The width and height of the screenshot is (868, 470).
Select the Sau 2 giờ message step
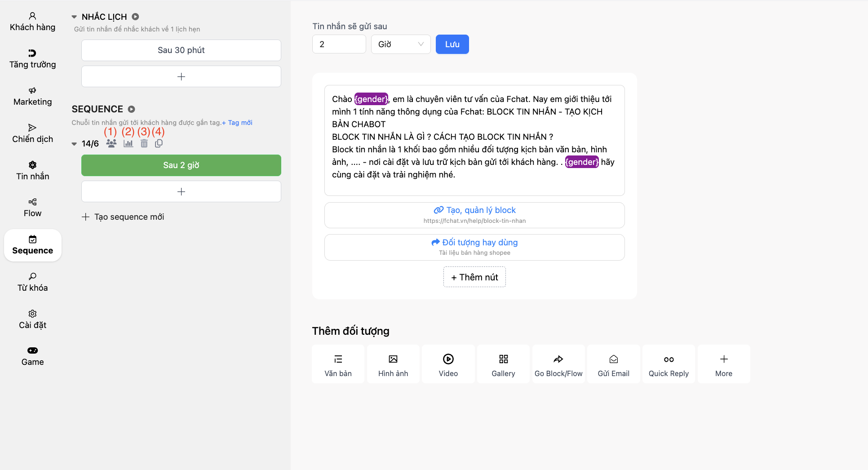tap(181, 165)
